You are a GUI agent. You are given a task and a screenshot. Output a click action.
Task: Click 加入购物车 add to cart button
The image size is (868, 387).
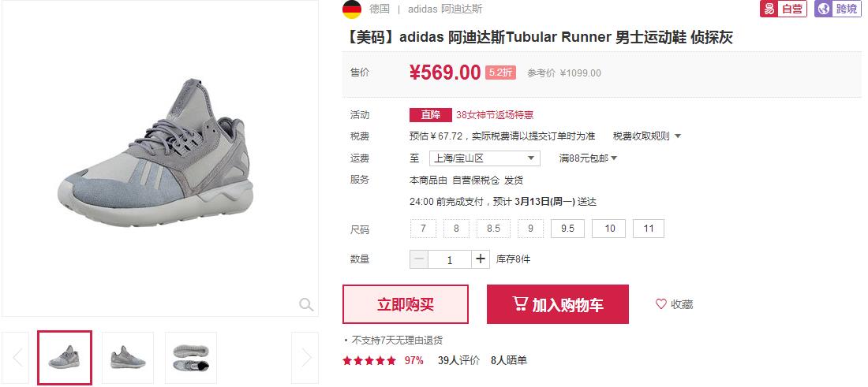[x=557, y=304]
